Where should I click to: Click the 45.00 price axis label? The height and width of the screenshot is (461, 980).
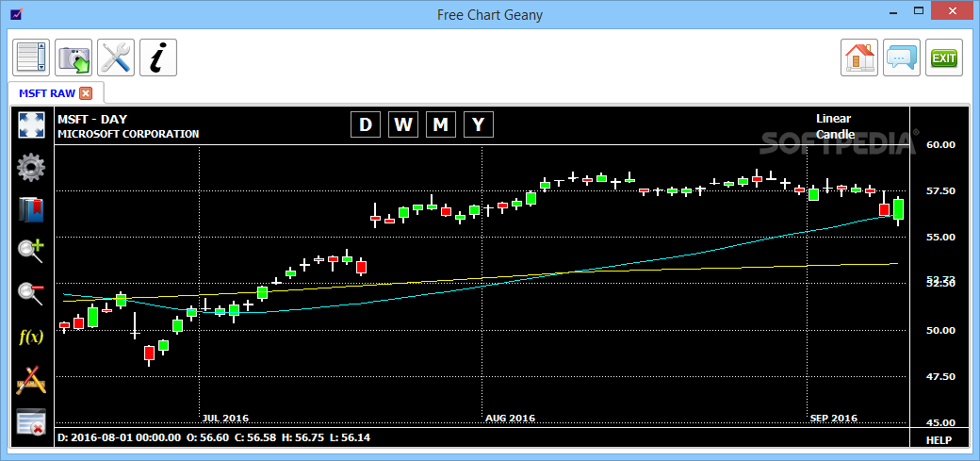tap(940, 423)
